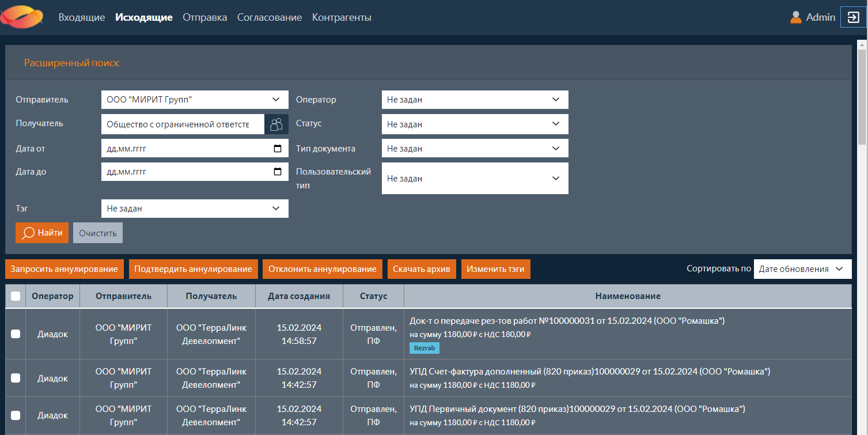
Task: Open the Отправка menu item
Action: pyautogui.click(x=205, y=17)
